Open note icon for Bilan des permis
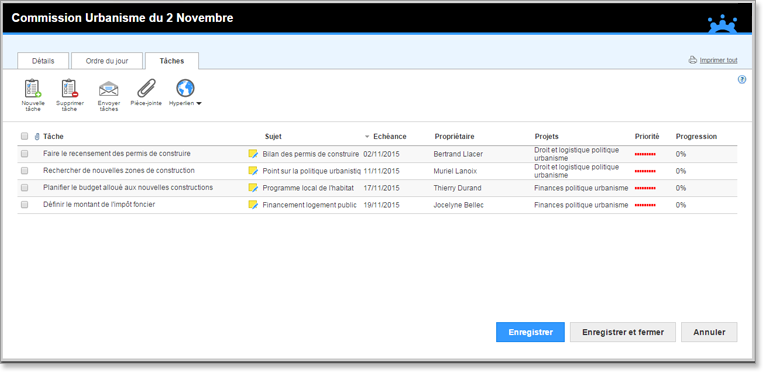 click(x=253, y=154)
